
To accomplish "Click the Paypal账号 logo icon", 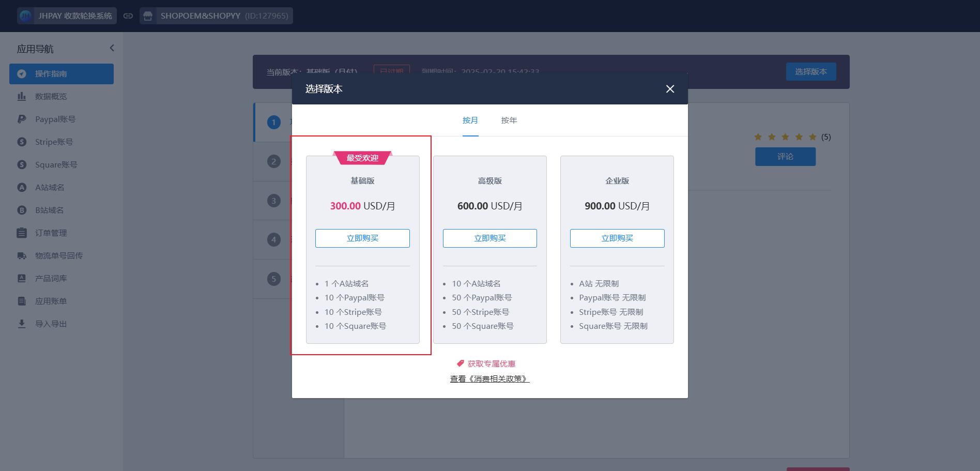I will click(22, 119).
